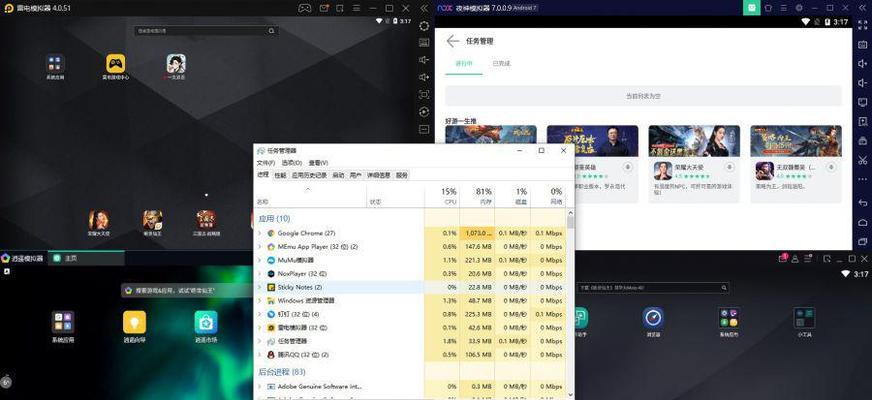
Task: Toggle LDPlayer fullscreen icon in sidebar
Action: (424, 94)
